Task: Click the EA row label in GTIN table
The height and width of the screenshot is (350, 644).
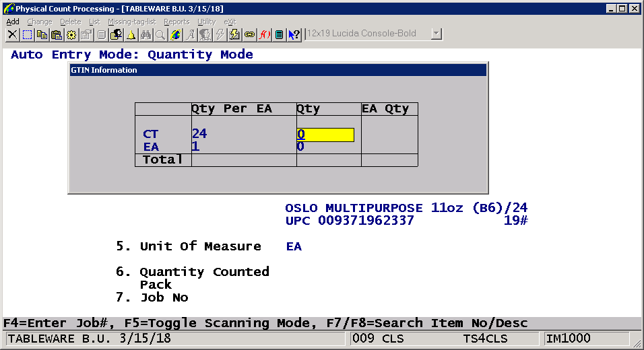Action: [151, 147]
